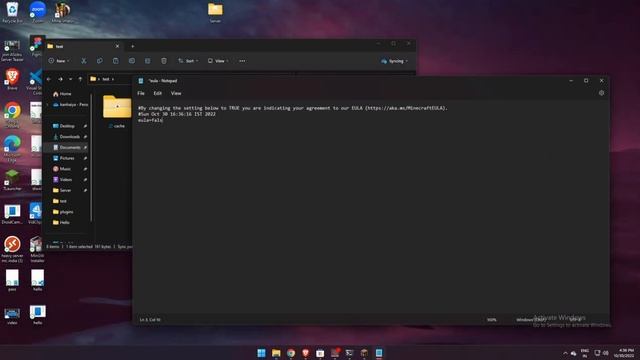
Task: Add a new tab in File Explorer
Action: (x=132, y=47)
